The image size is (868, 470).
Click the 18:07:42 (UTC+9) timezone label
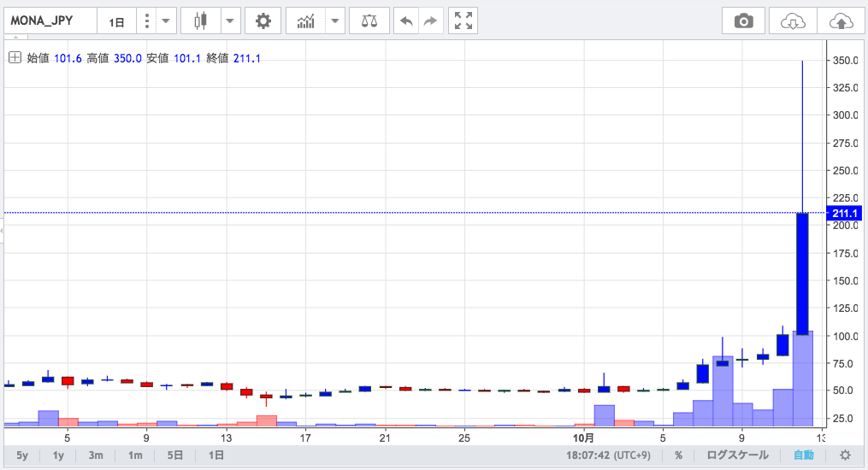pyautogui.click(x=608, y=455)
